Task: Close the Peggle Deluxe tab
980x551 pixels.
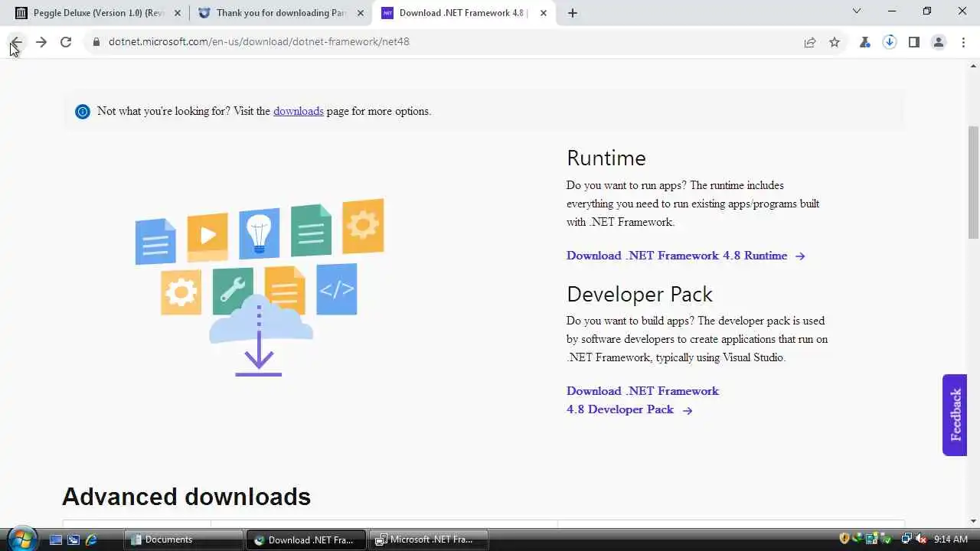Action: click(178, 13)
